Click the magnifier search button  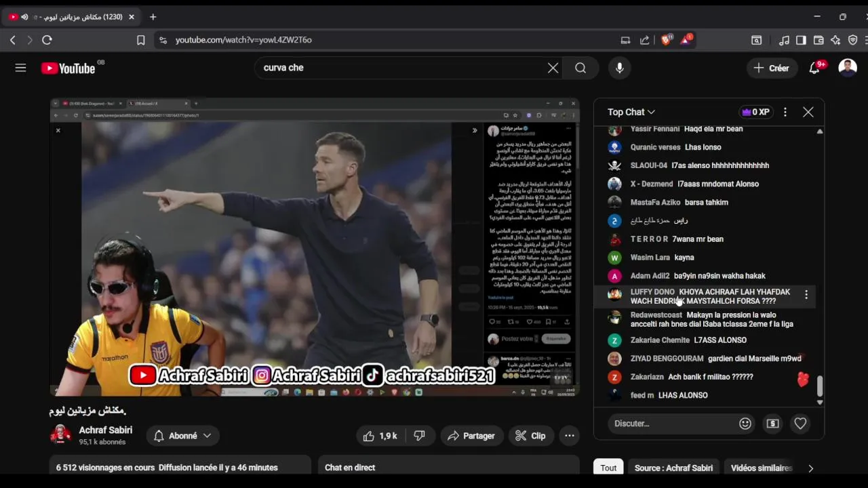[580, 68]
